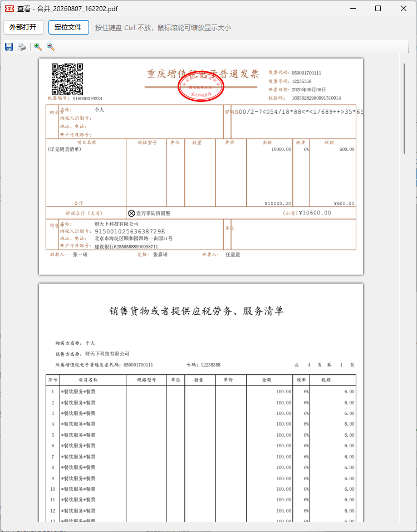Click payee name 张一诺
This screenshot has width=417, height=532.
80,255
